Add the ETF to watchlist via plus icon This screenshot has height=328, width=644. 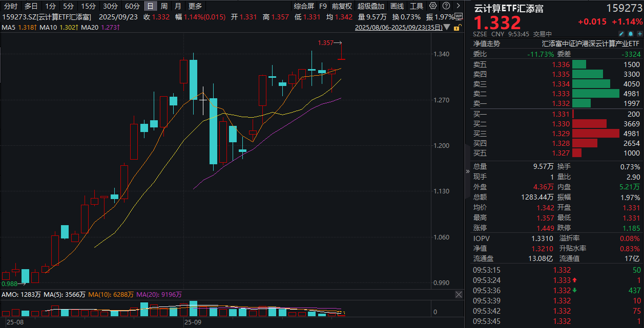[x=639, y=34]
